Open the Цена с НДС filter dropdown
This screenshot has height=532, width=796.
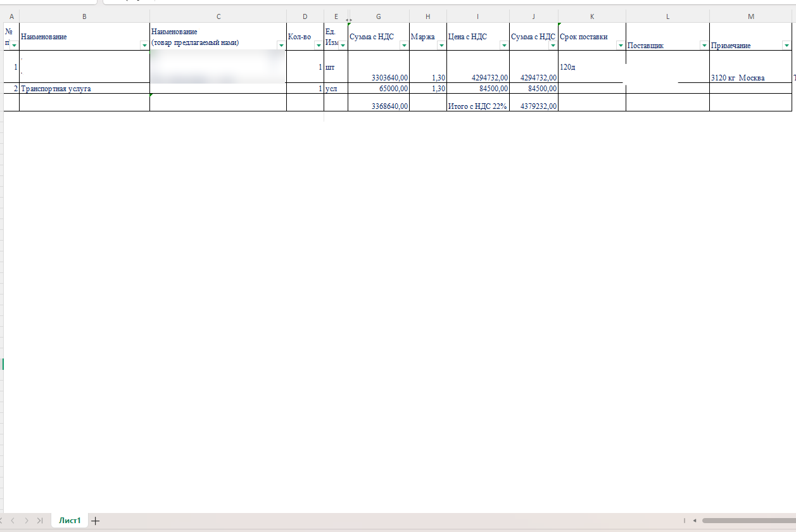pyautogui.click(x=504, y=45)
